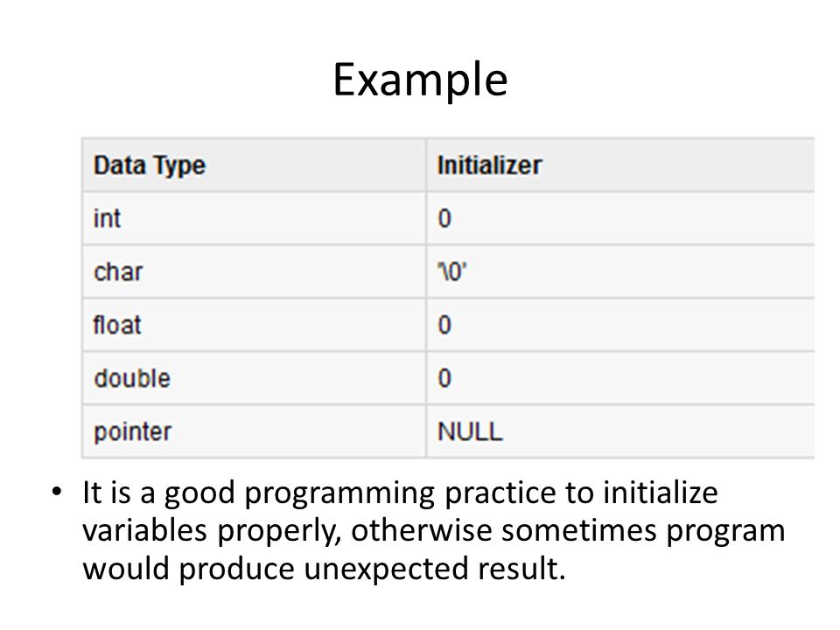
Task: Click the word initialize in bullet text
Action: (x=661, y=493)
